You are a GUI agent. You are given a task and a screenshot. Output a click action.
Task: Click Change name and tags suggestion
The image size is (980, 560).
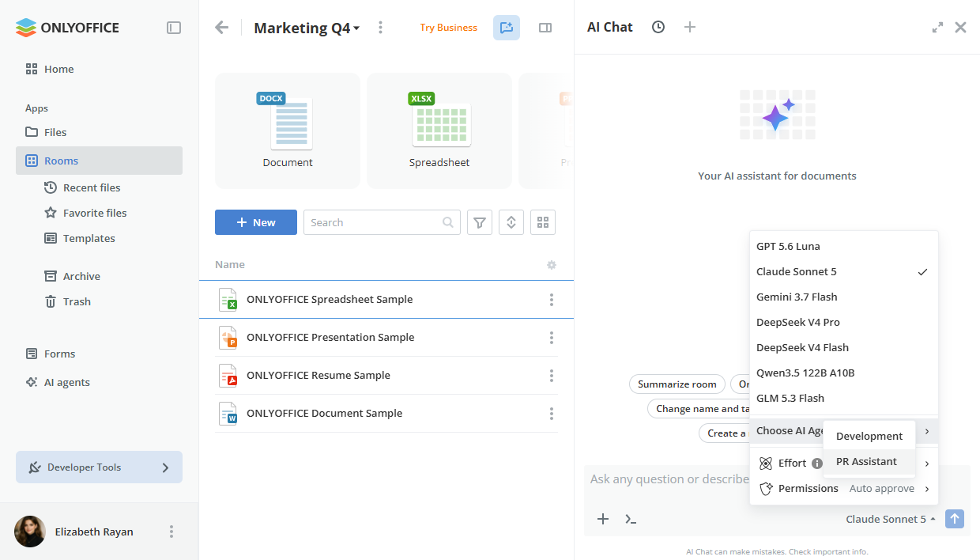(x=699, y=409)
